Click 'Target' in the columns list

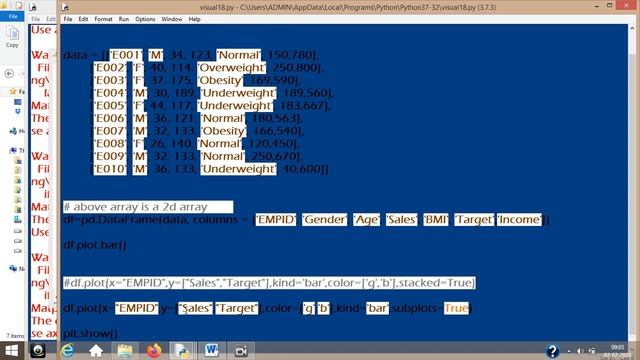(474, 220)
